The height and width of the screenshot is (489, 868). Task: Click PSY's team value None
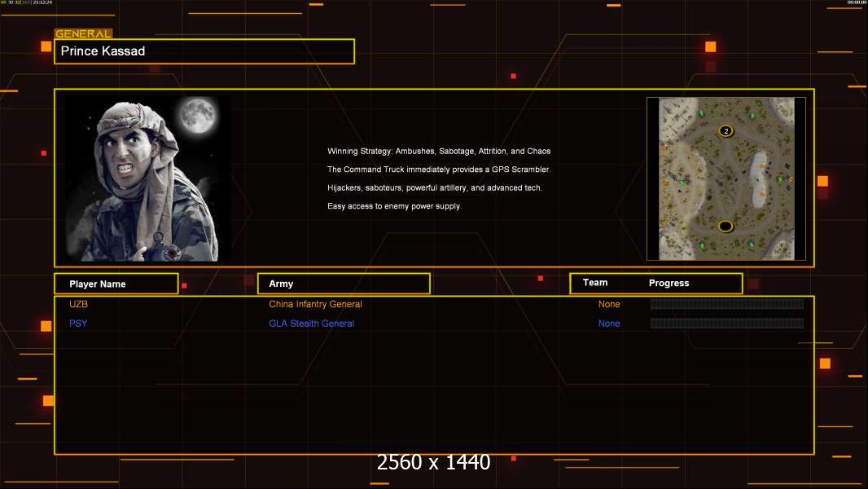click(609, 324)
